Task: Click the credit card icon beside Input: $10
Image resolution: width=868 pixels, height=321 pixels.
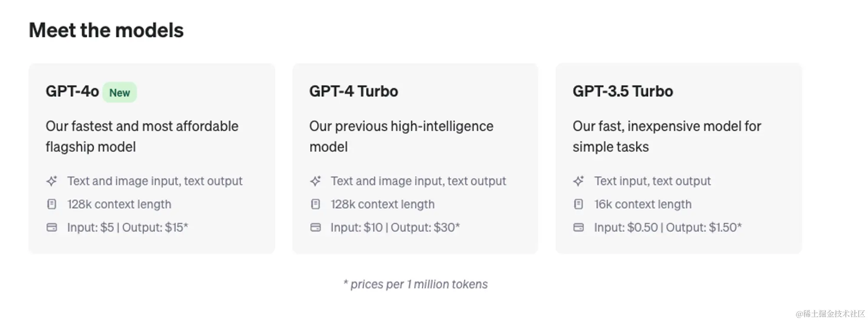Action: pos(316,227)
